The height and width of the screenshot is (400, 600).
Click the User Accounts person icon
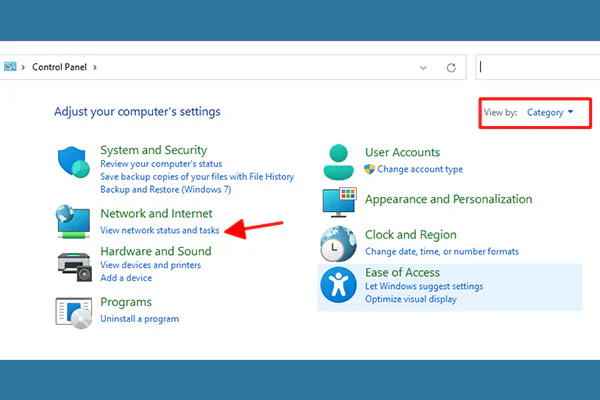tap(338, 162)
